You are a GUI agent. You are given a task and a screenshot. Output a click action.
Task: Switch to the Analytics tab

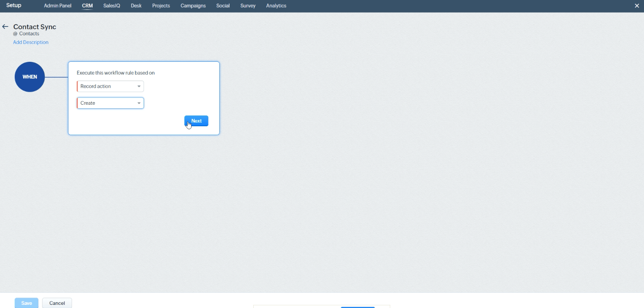point(276,6)
